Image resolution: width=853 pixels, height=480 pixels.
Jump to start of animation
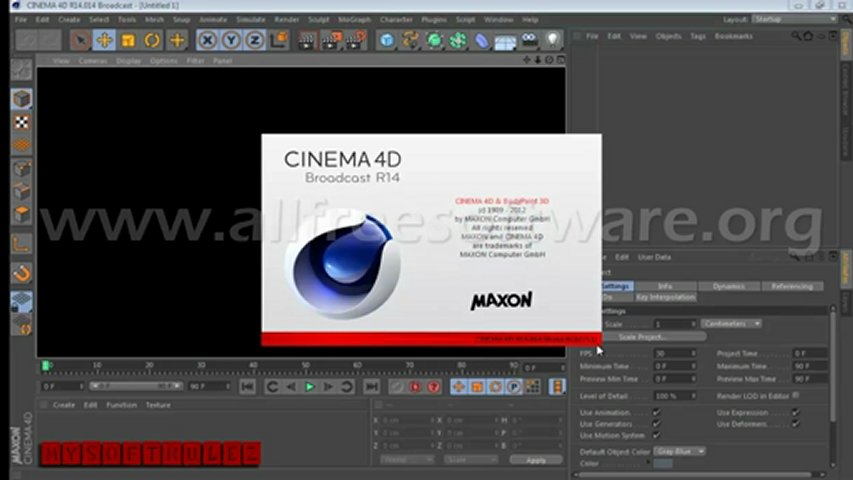click(247, 386)
